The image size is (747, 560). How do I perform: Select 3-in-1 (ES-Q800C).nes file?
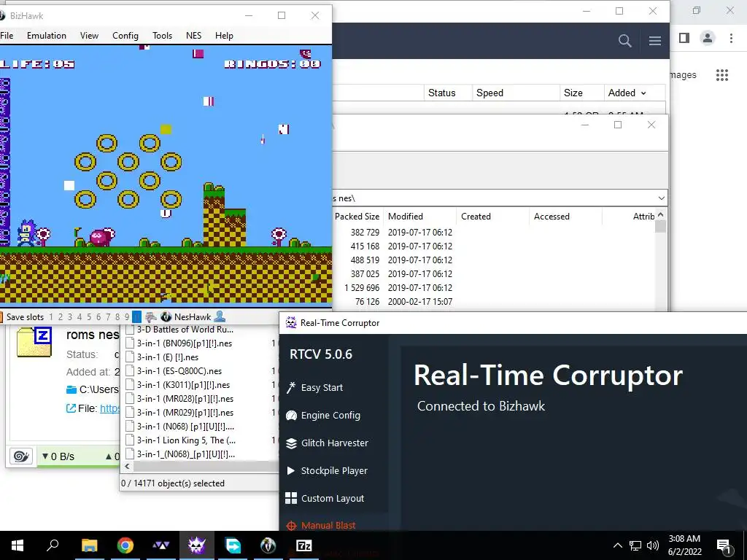pos(179,371)
